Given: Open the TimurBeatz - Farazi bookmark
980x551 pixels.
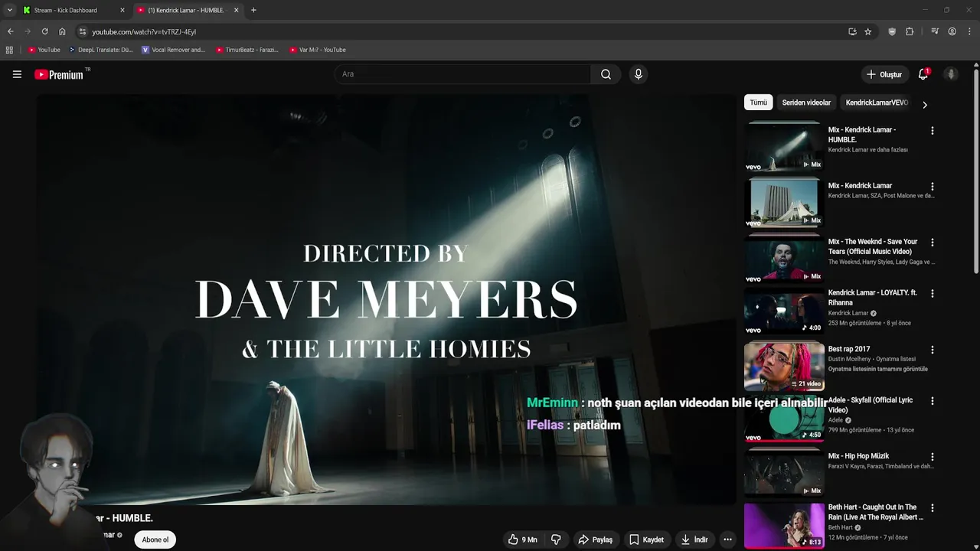Looking at the screenshot, I should click(247, 50).
